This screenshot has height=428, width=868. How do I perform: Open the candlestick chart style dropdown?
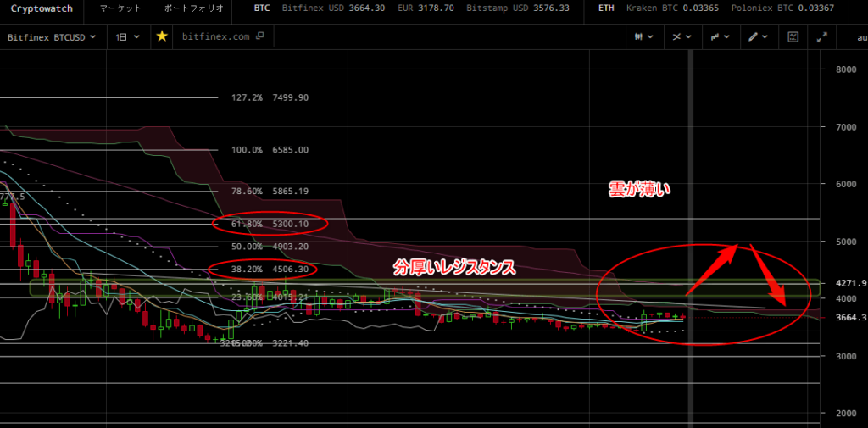coord(644,37)
